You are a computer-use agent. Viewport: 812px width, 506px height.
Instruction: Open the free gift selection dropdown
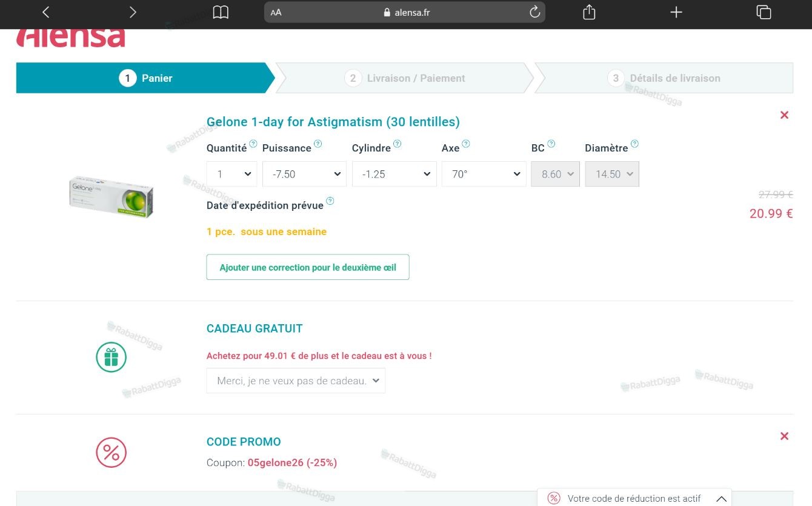pos(296,381)
